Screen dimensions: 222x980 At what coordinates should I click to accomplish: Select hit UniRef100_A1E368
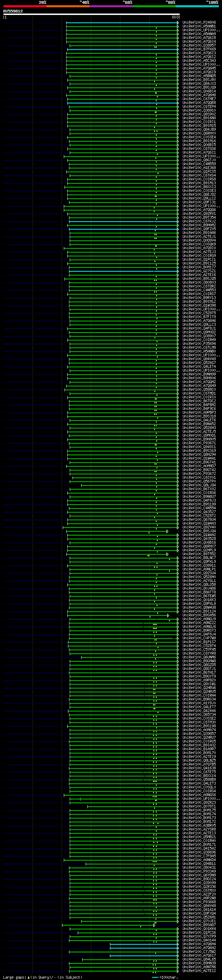[x=199, y=168]
